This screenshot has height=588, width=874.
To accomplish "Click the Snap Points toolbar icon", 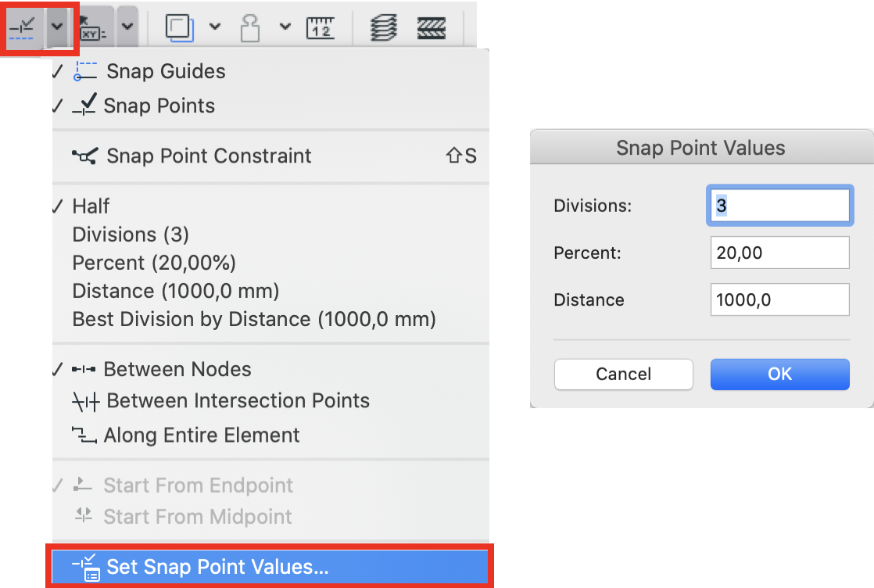I will (23, 27).
